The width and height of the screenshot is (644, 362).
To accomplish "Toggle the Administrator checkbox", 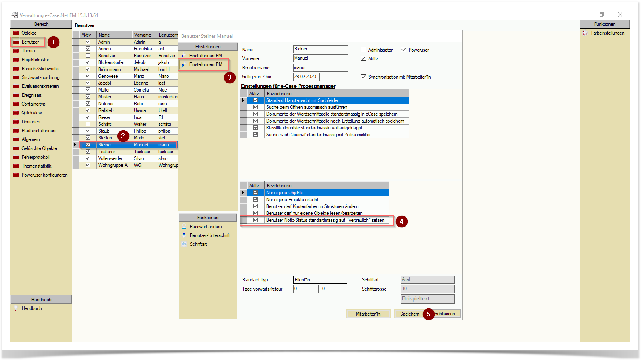I will [x=363, y=50].
